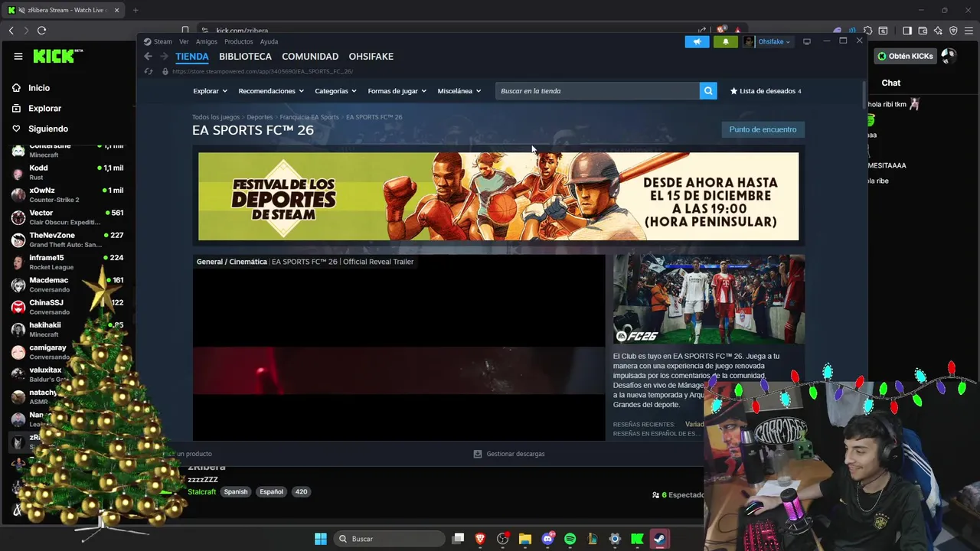980x551 pixels.
Task: Switch to COMUNIDAD tab
Action: [x=310, y=57]
